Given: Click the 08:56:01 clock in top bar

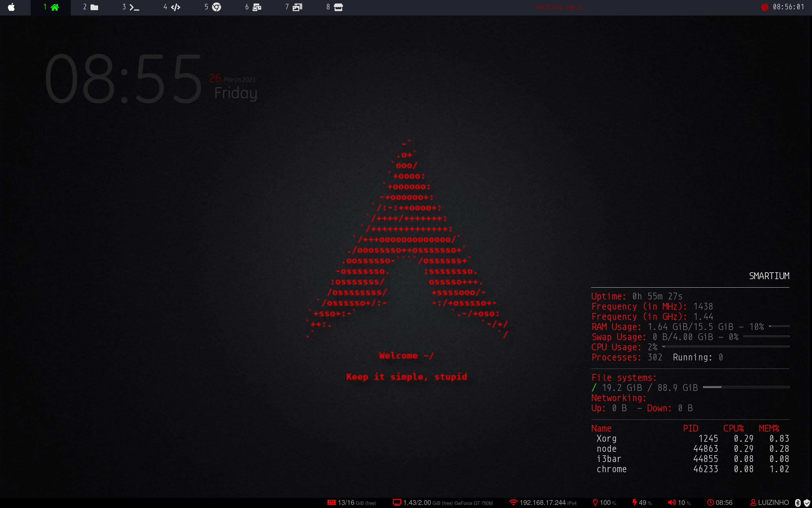Looking at the screenshot, I should point(789,7).
